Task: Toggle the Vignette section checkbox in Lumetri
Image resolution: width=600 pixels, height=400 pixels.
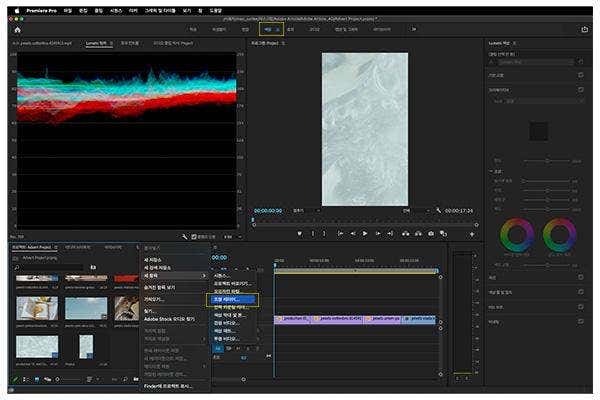Action: [x=581, y=321]
